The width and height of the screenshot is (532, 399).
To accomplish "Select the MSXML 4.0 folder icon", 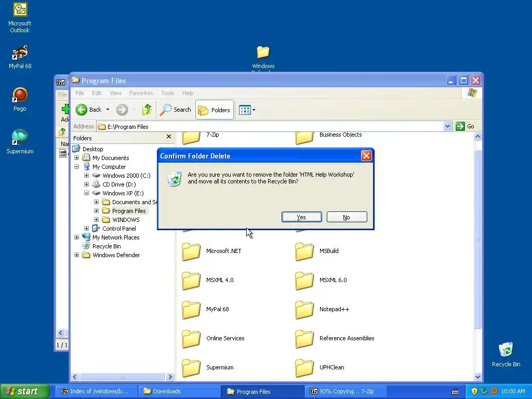I will click(191, 281).
